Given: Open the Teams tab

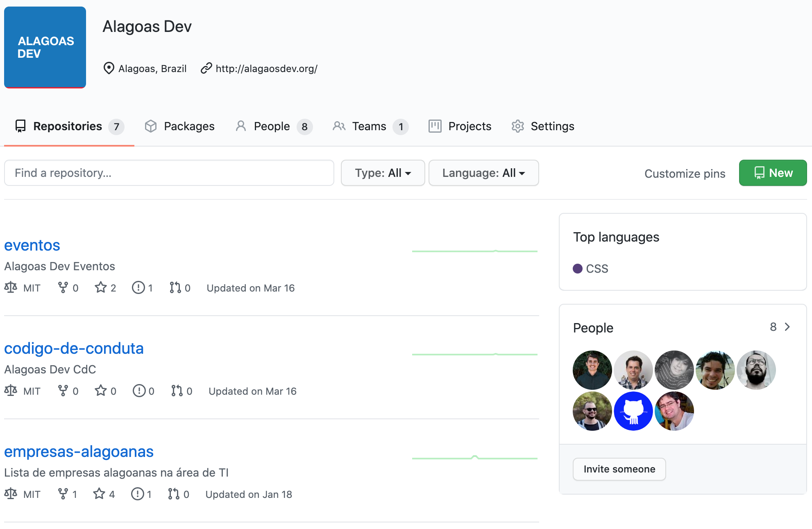Looking at the screenshot, I should 370,126.
